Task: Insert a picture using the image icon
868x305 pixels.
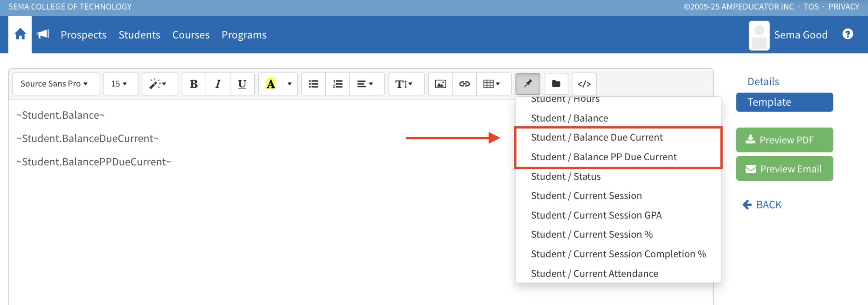Action: tap(440, 84)
